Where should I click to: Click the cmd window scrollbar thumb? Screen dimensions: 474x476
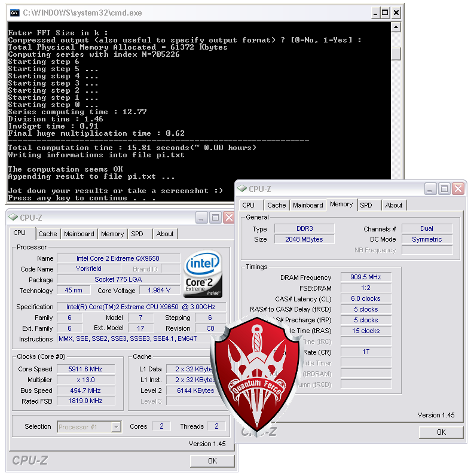396,54
